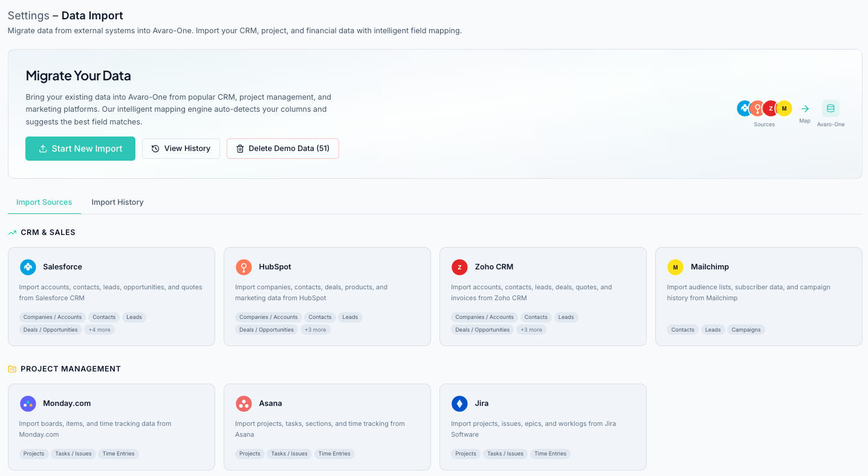Click the Salesforce logo icon

28,267
